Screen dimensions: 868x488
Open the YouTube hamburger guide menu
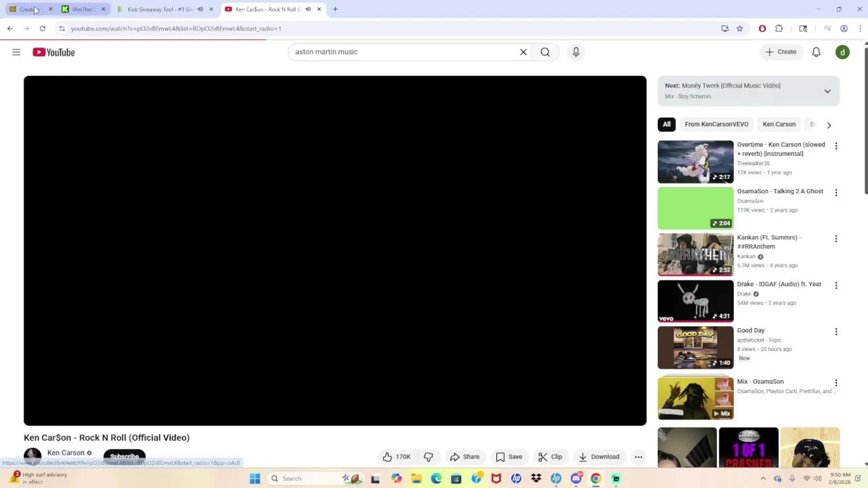16,52
